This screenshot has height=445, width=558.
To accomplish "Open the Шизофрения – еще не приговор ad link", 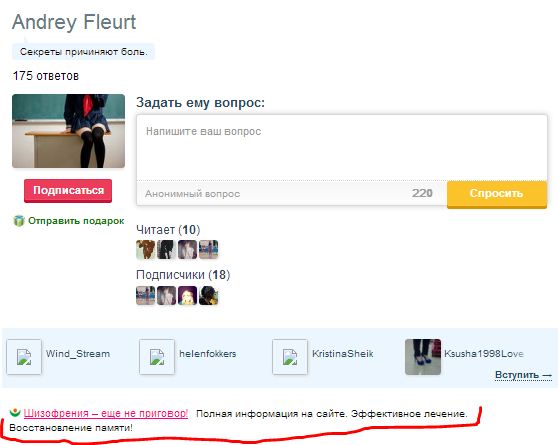I will point(106,413).
